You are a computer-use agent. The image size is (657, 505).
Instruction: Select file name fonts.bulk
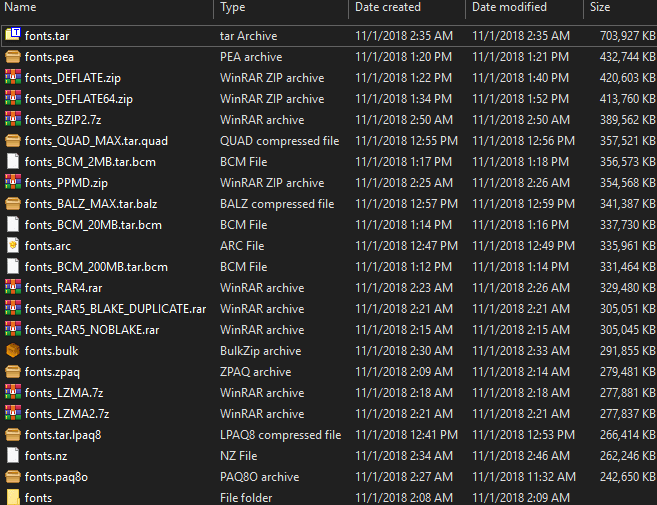(x=51, y=351)
